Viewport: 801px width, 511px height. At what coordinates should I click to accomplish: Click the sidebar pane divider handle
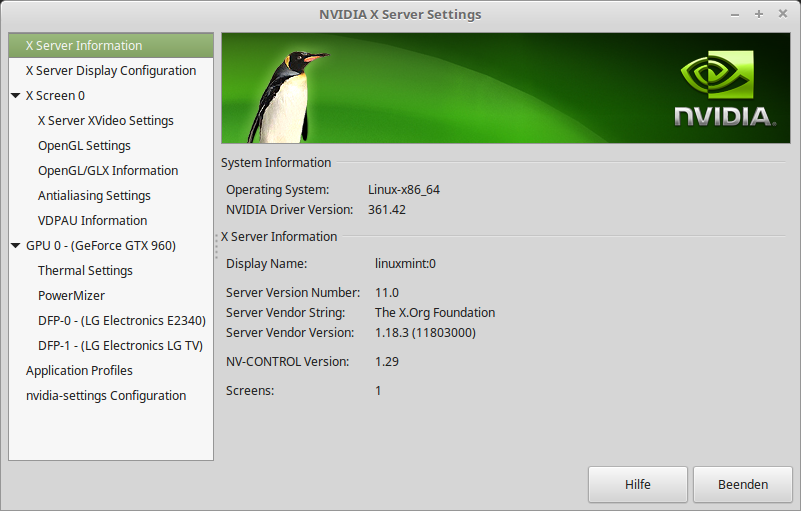coord(217,246)
